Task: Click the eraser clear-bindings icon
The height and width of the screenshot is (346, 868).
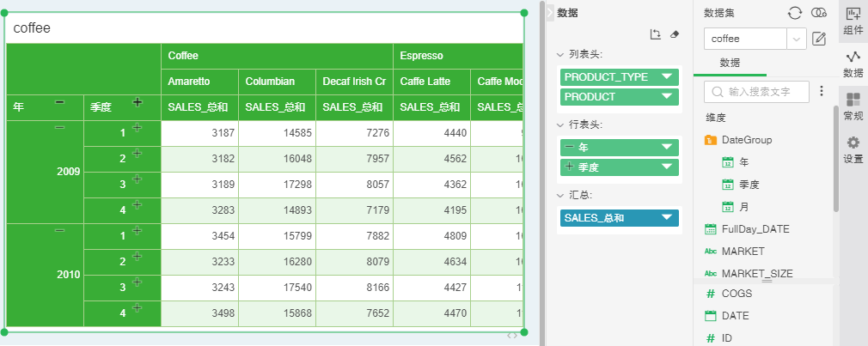Action: coord(675,34)
